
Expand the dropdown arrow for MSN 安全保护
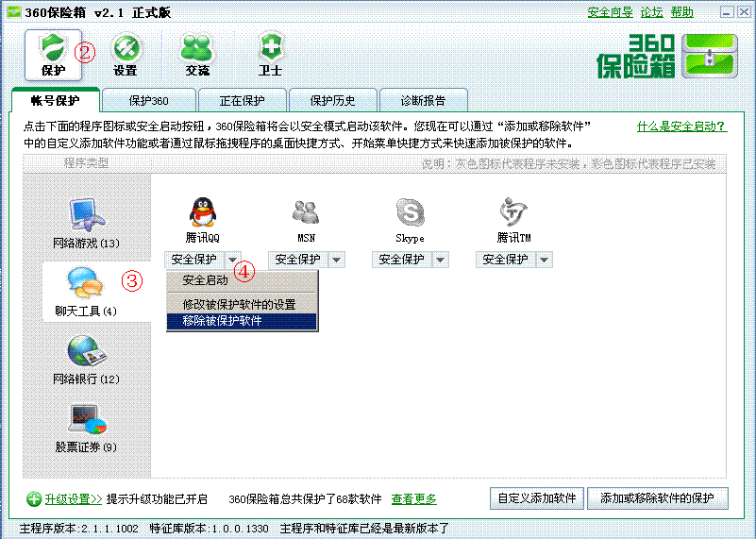pyautogui.click(x=337, y=260)
